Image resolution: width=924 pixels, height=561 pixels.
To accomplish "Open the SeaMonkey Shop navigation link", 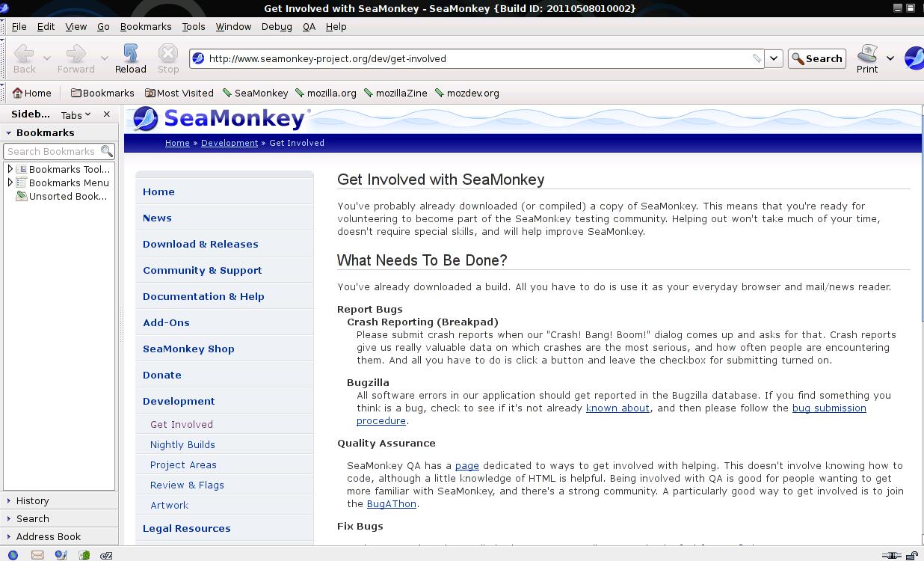I will (x=188, y=349).
